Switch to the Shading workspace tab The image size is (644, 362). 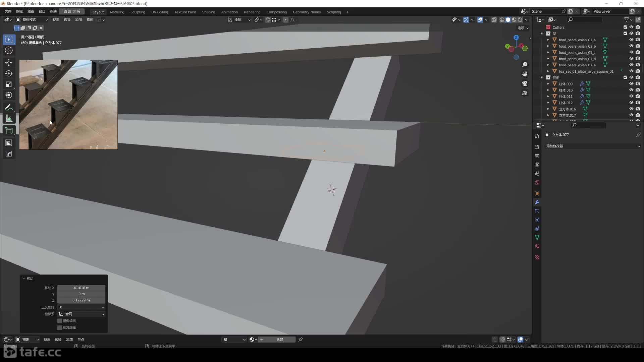(x=209, y=12)
